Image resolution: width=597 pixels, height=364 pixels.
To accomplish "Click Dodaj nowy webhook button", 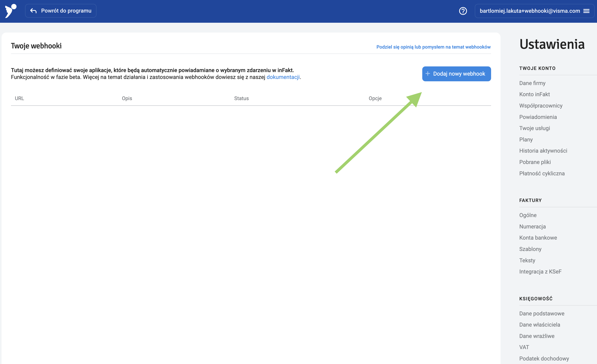I will click(x=456, y=74).
